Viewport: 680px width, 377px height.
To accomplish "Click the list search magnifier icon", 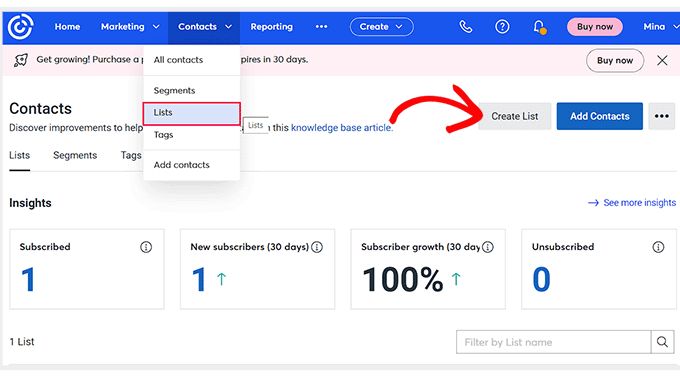I will (662, 342).
